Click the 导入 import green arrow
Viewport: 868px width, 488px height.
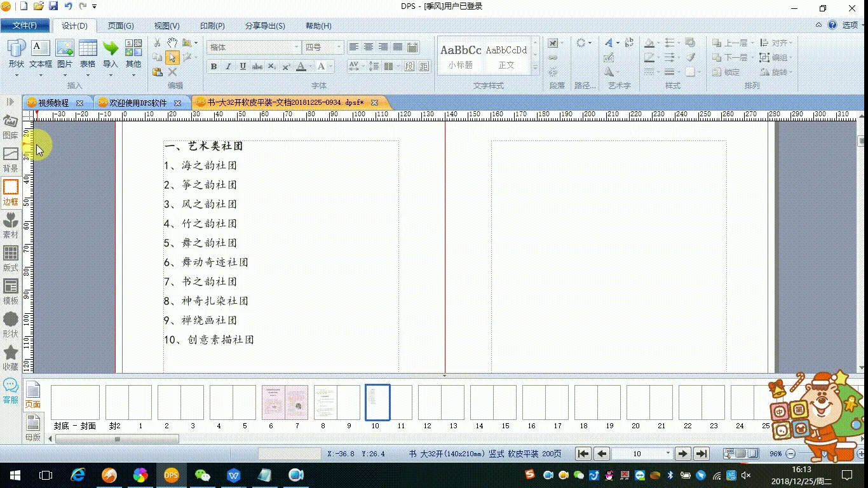click(111, 54)
